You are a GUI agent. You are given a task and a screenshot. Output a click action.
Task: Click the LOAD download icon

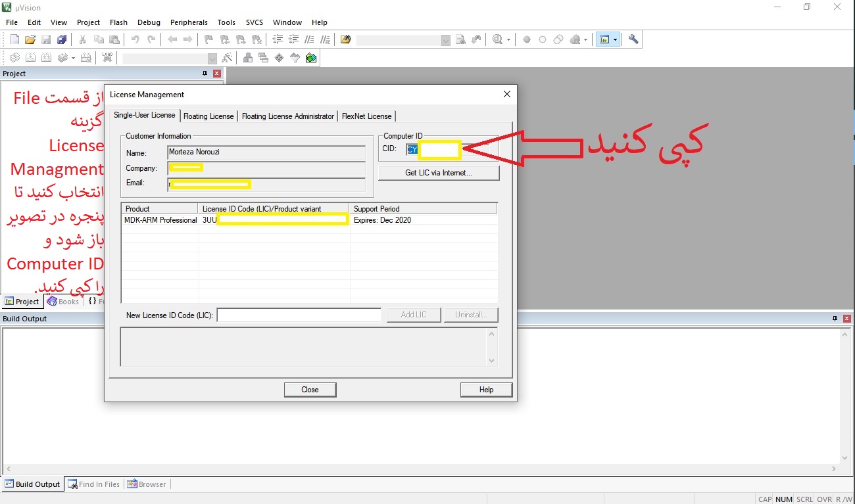click(x=107, y=58)
